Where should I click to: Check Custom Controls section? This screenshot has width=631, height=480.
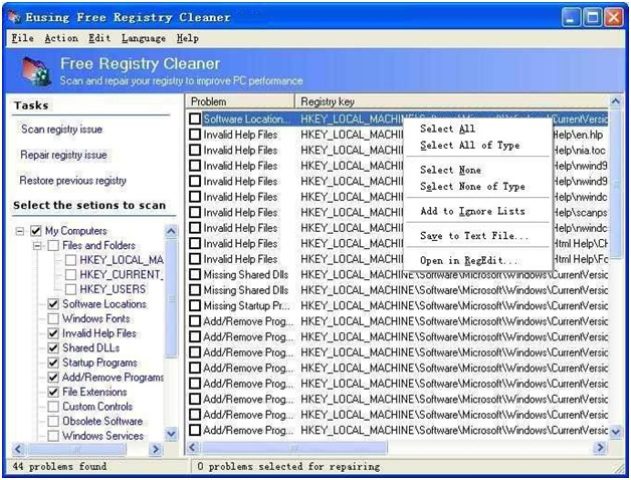click(x=53, y=406)
